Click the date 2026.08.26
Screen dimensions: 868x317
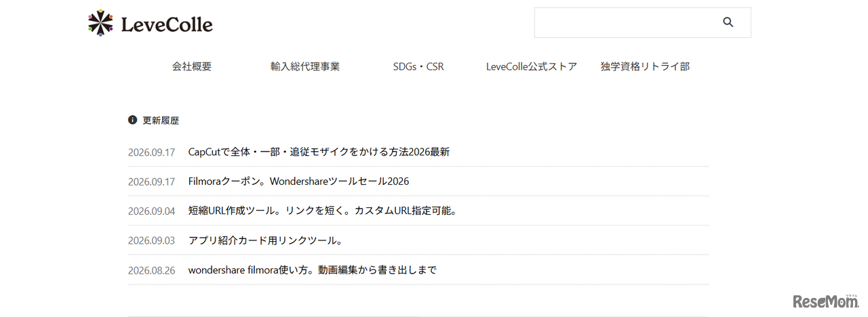tap(151, 270)
